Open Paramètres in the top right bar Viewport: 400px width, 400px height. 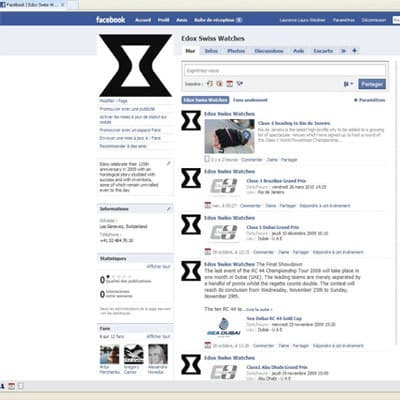[344, 20]
